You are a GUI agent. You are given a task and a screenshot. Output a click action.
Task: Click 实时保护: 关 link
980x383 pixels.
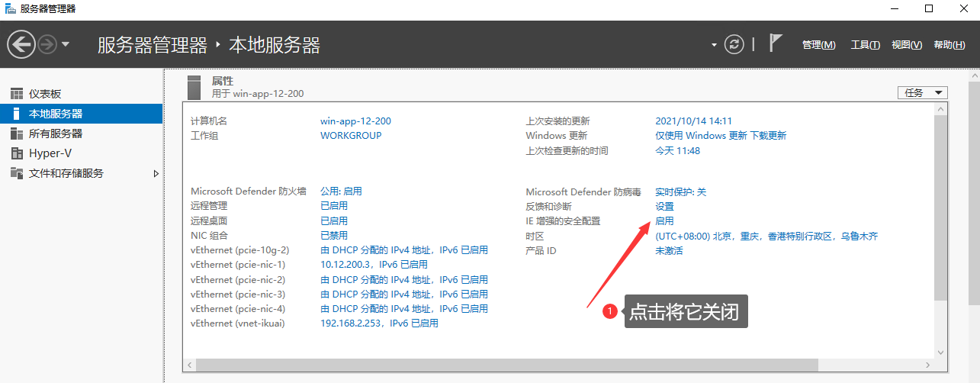point(681,191)
